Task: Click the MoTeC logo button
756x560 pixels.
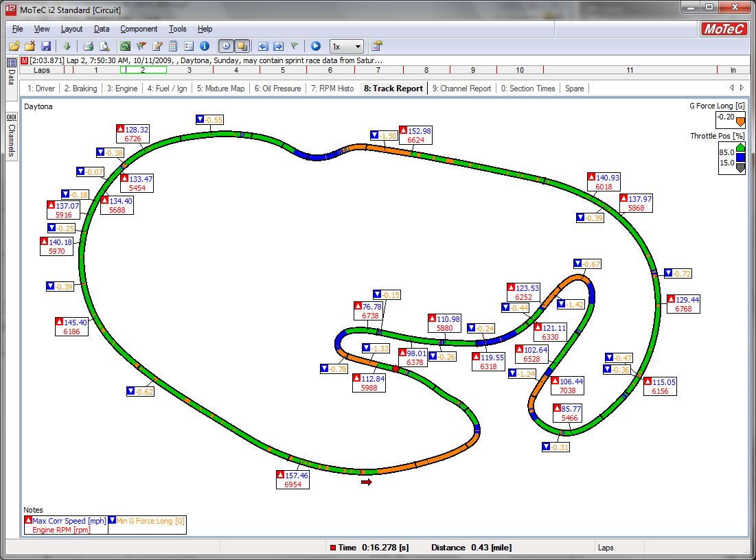Action: 724,30
